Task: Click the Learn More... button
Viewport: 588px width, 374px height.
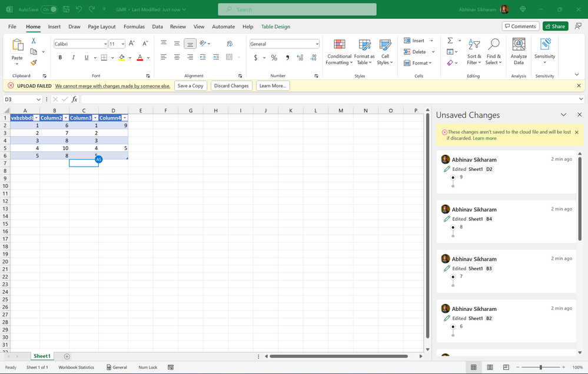Action: 273,85
